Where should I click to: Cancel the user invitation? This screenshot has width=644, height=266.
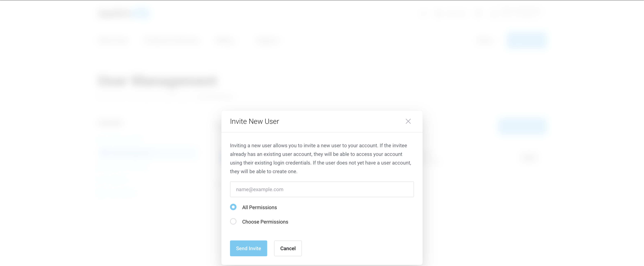pyautogui.click(x=288, y=248)
